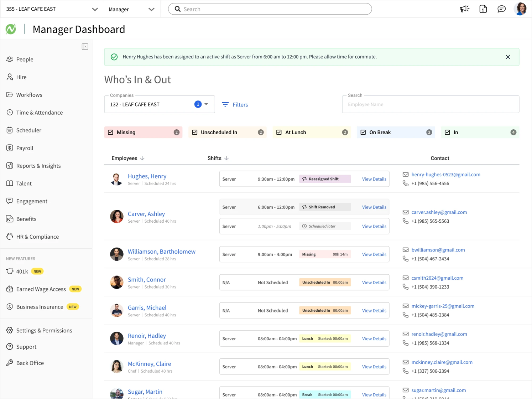
Task: Open Renoir, Hadley employee profile
Action: 147,336
